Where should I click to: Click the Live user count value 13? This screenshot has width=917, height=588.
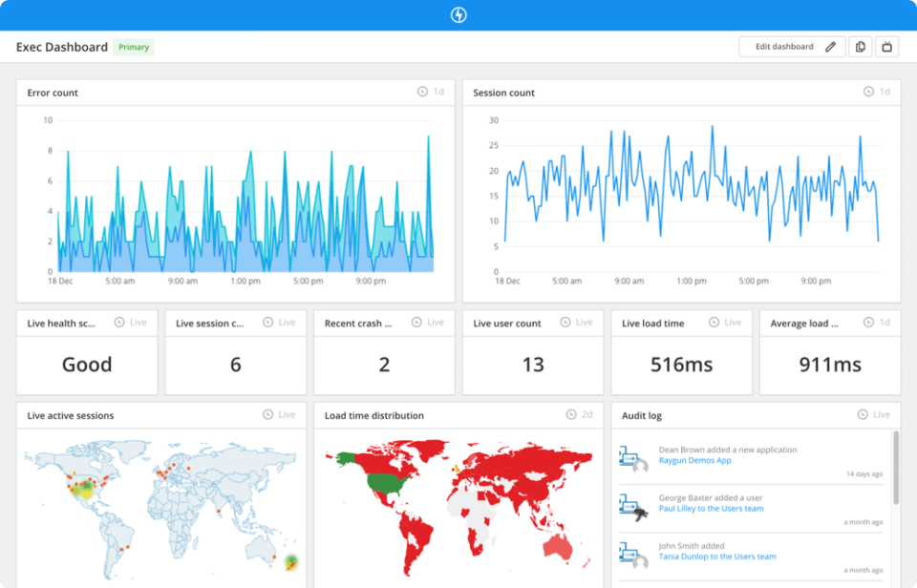pyautogui.click(x=533, y=365)
